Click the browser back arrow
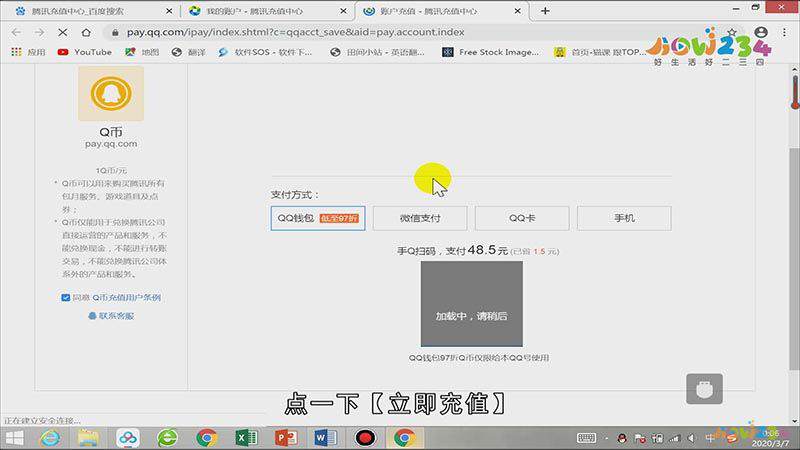This screenshot has width=800, height=450. [x=17, y=32]
